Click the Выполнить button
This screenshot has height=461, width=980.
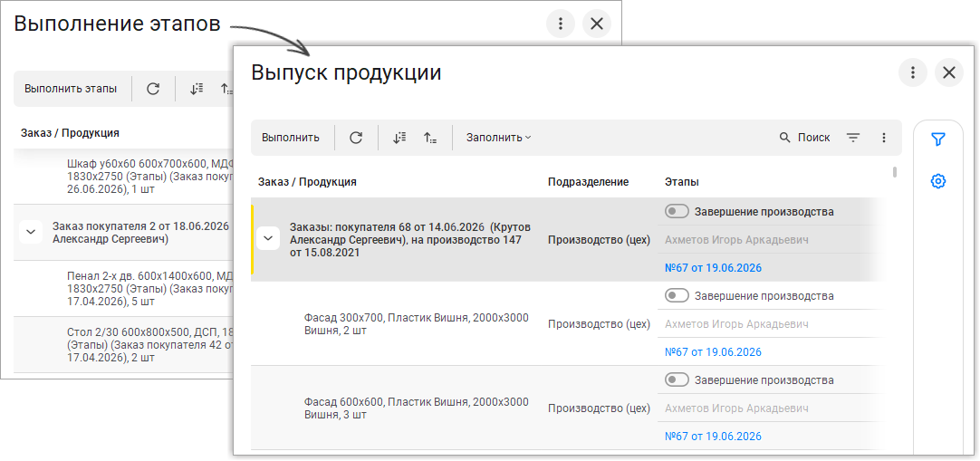(x=291, y=138)
